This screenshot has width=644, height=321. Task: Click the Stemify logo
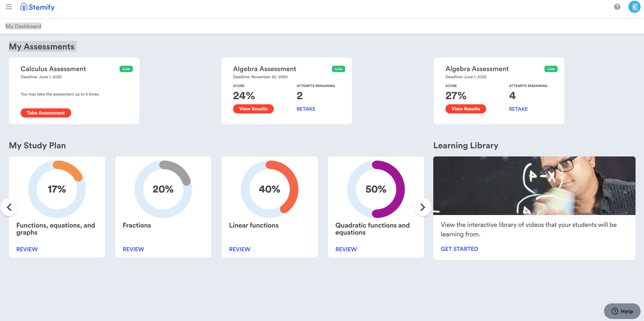[x=37, y=7]
